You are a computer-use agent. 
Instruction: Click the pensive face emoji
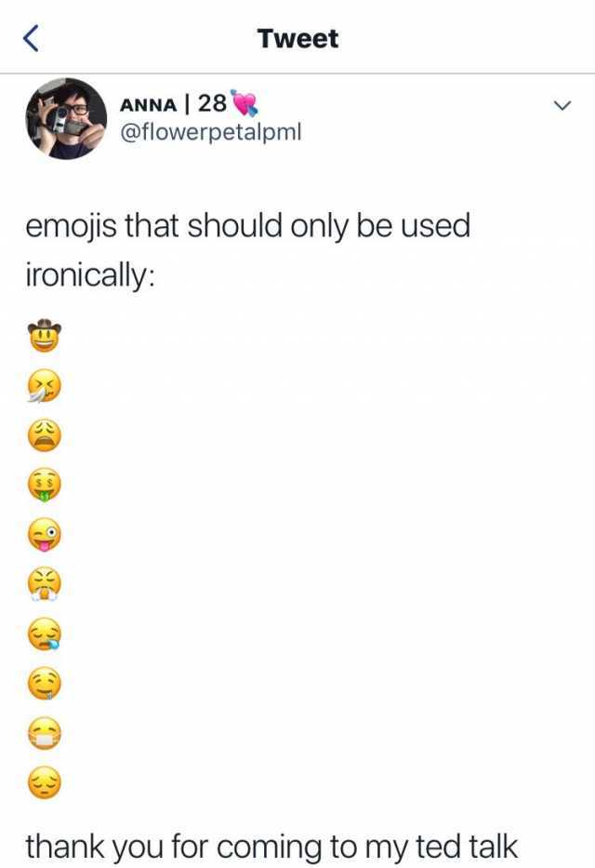(45, 784)
